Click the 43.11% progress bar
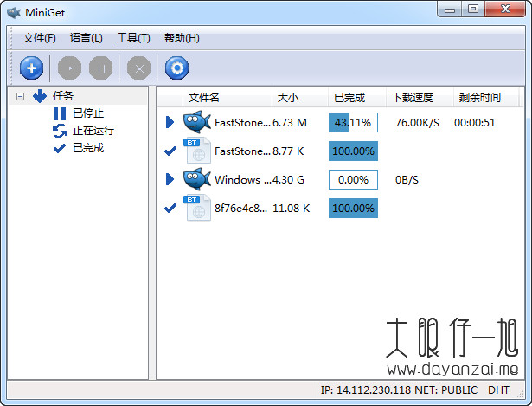The height and width of the screenshot is (406, 532). coord(353,123)
